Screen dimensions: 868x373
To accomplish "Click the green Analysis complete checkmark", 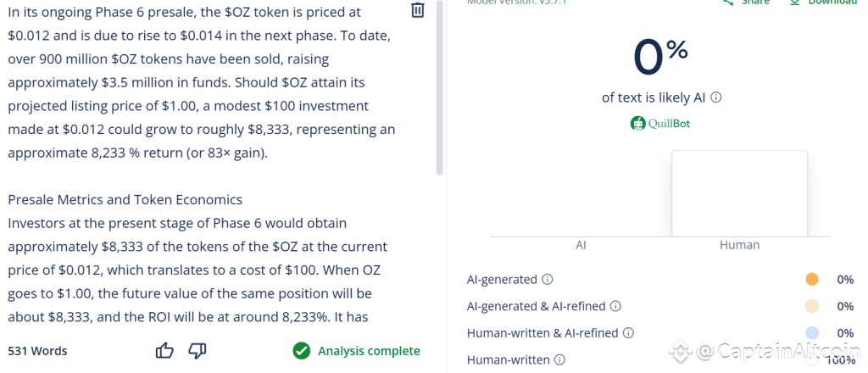I will point(301,351).
